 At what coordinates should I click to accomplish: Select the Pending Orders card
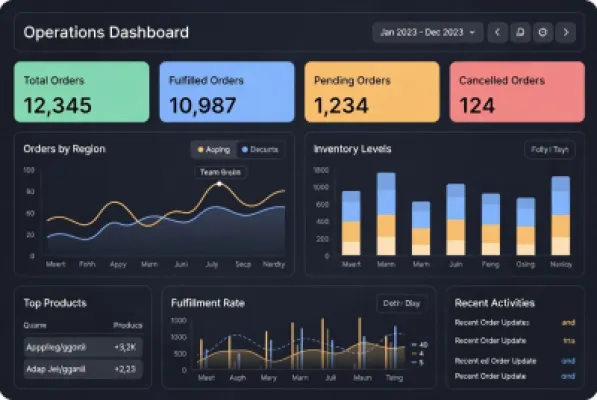372,92
